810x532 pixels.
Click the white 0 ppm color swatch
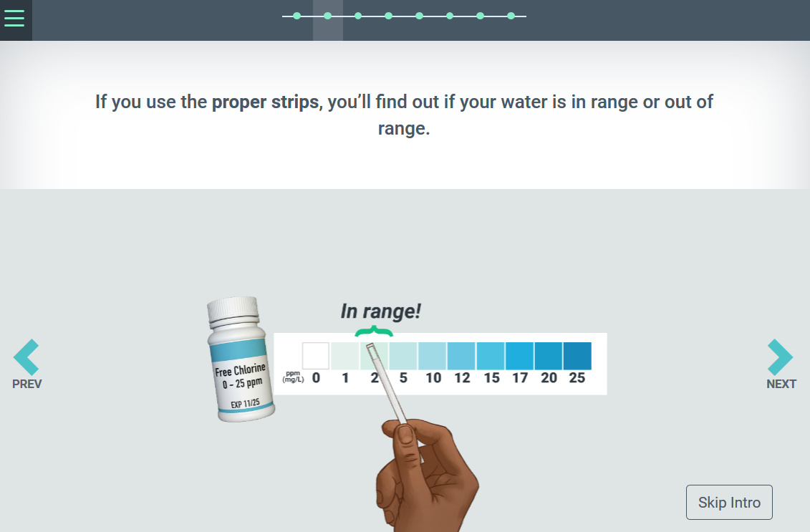point(316,356)
